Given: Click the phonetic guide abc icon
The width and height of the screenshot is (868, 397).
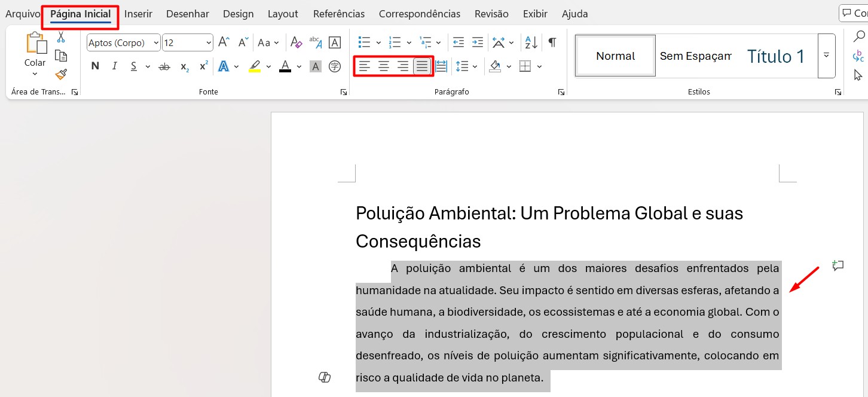Looking at the screenshot, I should tap(316, 42).
